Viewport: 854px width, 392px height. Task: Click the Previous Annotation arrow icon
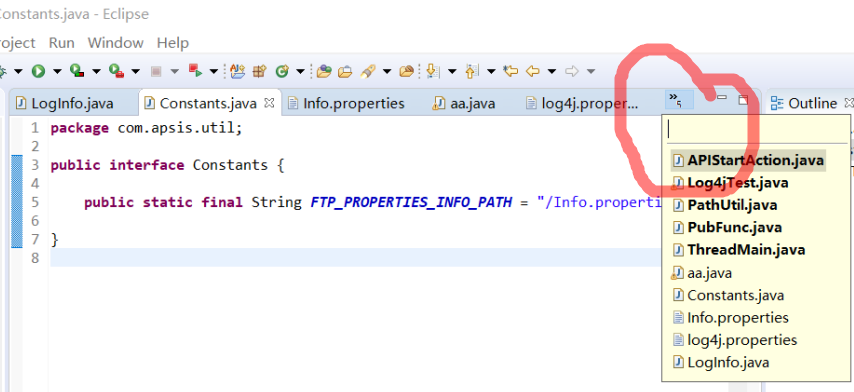tap(472, 71)
